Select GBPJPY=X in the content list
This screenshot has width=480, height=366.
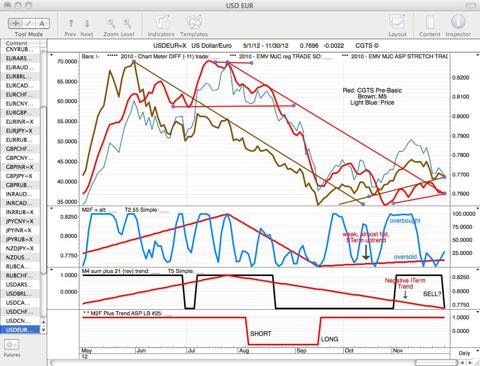pos(20,176)
